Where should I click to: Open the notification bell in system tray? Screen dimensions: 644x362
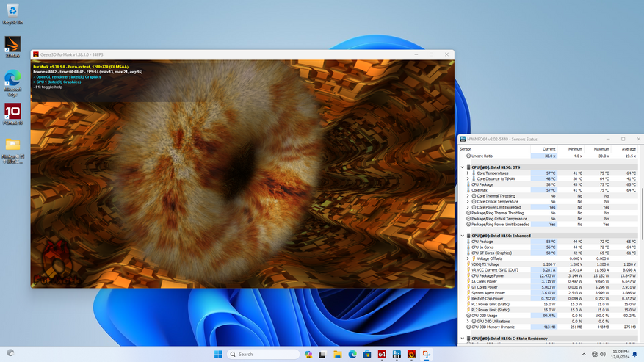coord(634,354)
